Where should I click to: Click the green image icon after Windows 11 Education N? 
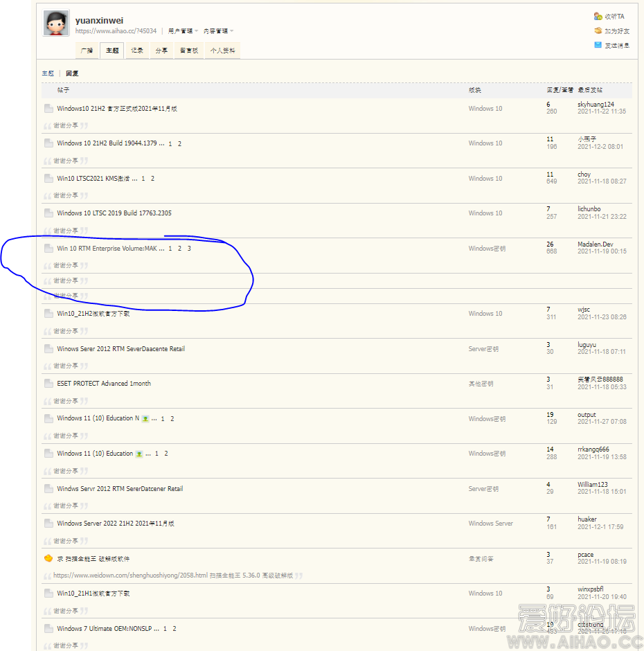[145, 419]
